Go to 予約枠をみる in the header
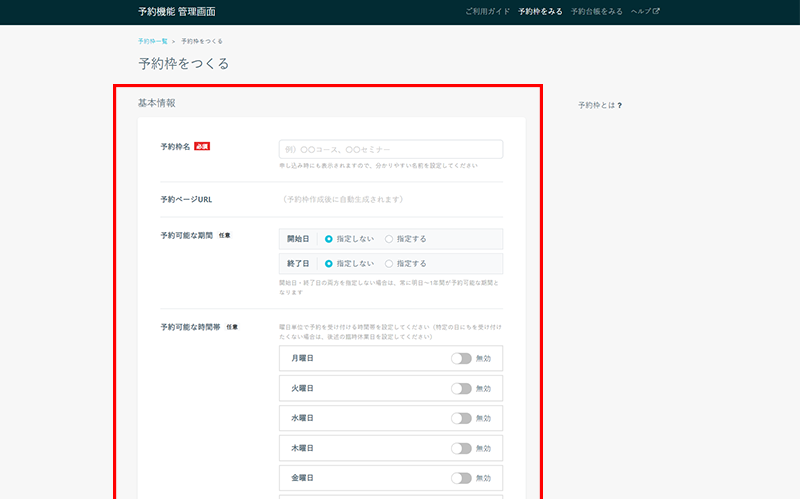800x499 pixels. pyautogui.click(x=540, y=12)
